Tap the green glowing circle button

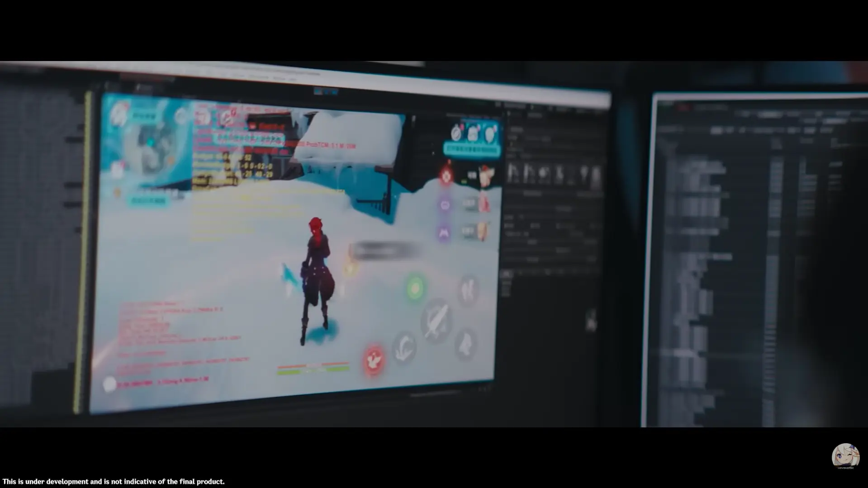click(x=415, y=288)
